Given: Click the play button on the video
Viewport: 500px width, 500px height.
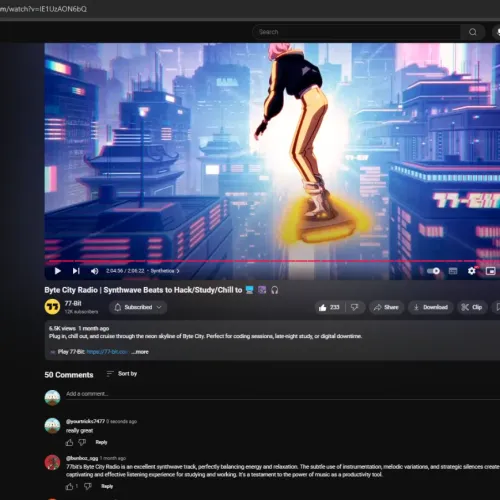Looking at the screenshot, I should 57,271.
